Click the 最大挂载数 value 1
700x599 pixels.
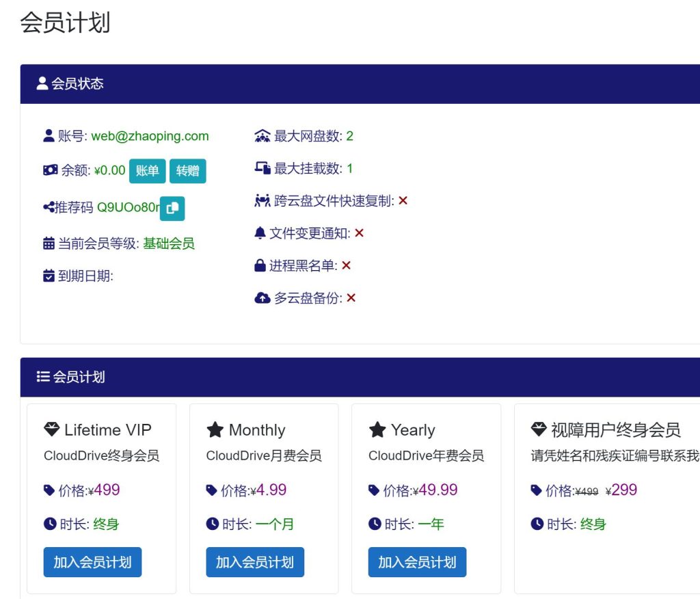(x=349, y=168)
